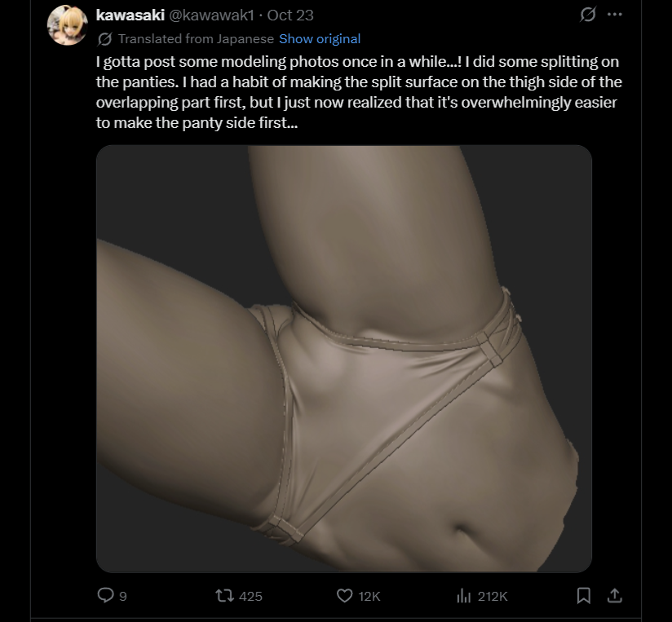Like the post with the heart icon
The width and height of the screenshot is (672, 622).
345,595
